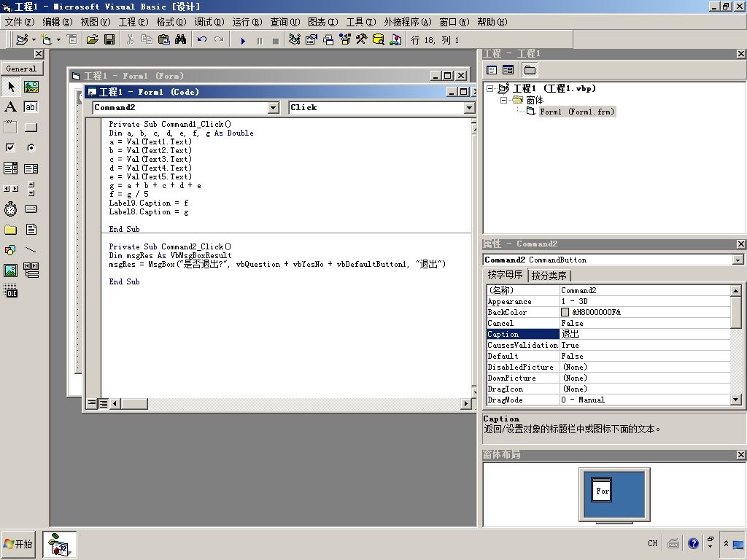Pick the Timer control in toolbox
747x560 pixels.
(10, 209)
